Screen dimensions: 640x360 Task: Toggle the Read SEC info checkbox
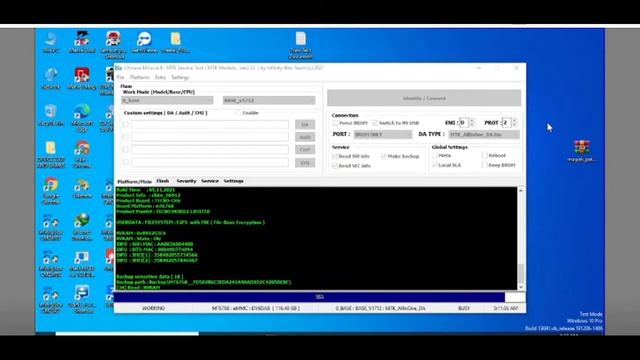pos(335,166)
